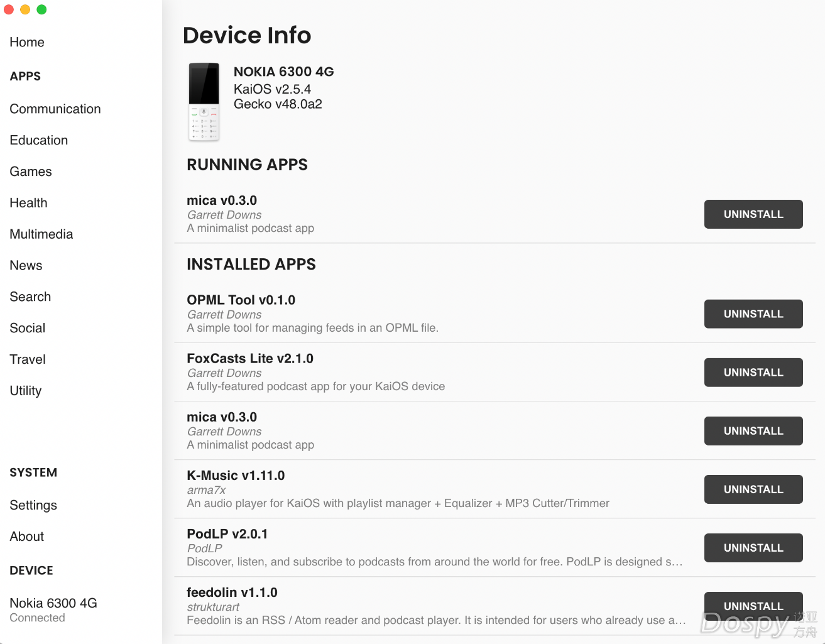The width and height of the screenshot is (825, 644).
Task: Click the K-Music audio player description
Action: point(398,503)
